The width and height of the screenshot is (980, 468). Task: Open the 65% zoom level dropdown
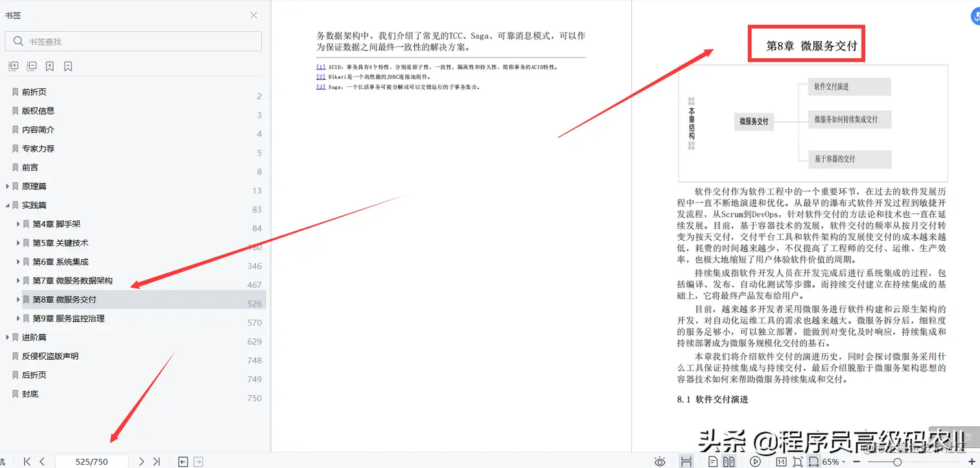click(x=835, y=462)
